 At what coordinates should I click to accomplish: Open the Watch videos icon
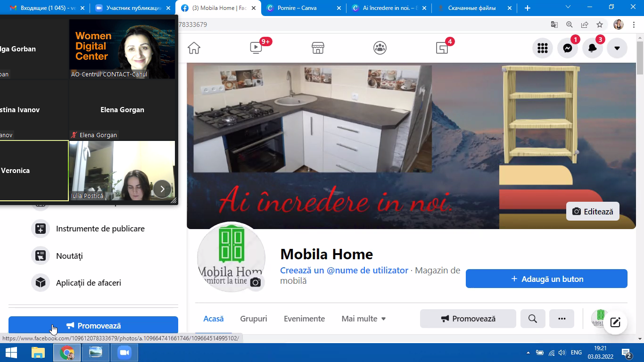256,48
